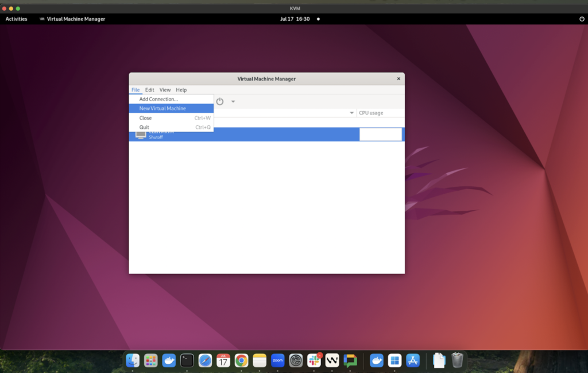
Task: Open the Help menu
Action: click(181, 90)
